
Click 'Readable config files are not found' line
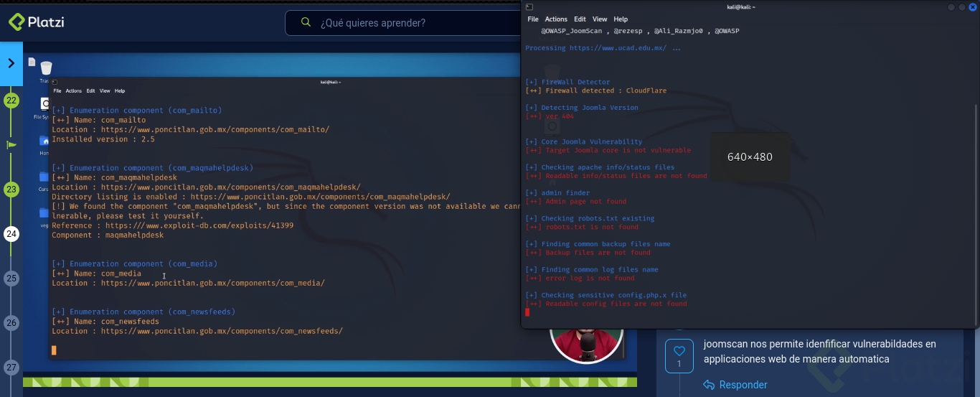tap(606, 304)
